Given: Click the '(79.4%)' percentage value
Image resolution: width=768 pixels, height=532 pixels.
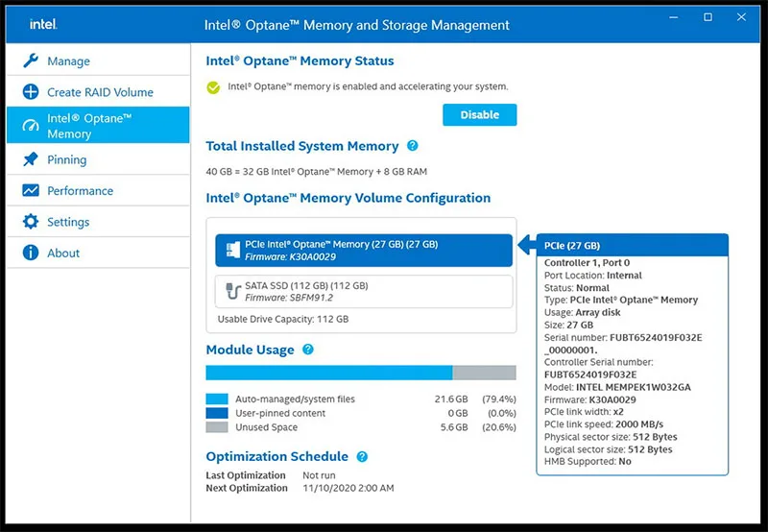Looking at the screenshot, I should tap(499, 399).
